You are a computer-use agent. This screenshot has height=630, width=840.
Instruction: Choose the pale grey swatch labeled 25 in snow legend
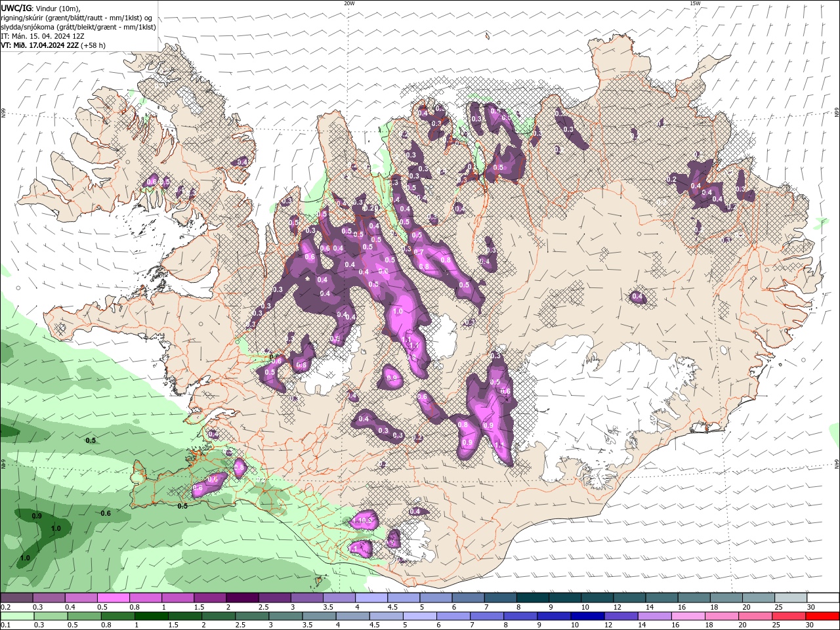click(x=791, y=598)
